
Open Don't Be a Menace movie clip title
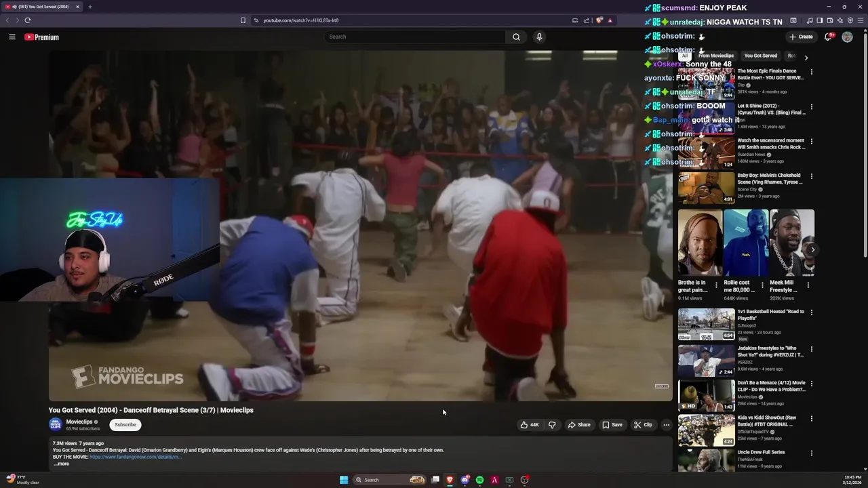(771, 386)
